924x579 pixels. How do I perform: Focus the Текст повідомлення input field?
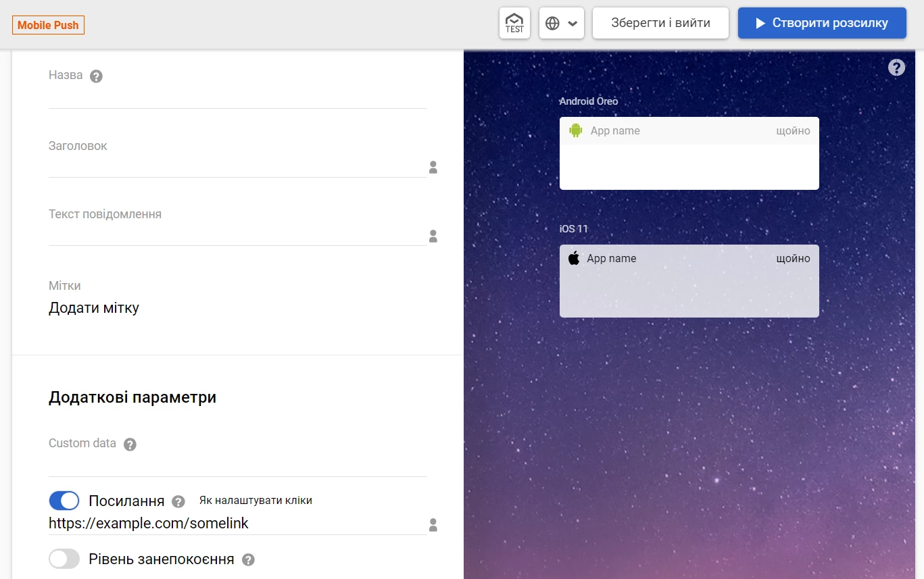pos(238,235)
